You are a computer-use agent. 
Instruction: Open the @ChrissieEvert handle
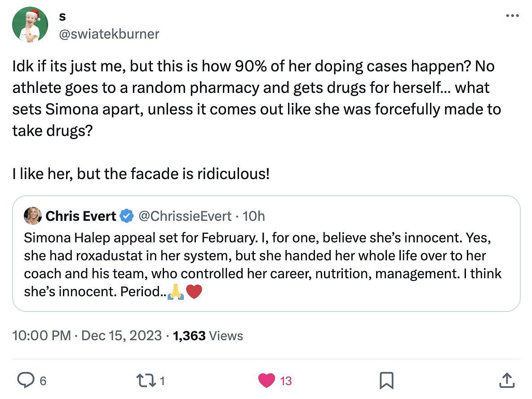coord(185,216)
